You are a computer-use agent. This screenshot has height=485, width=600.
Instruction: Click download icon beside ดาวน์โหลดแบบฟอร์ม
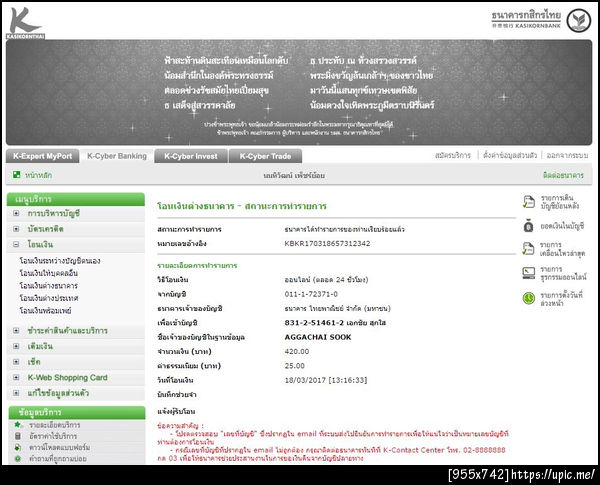[18, 447]
